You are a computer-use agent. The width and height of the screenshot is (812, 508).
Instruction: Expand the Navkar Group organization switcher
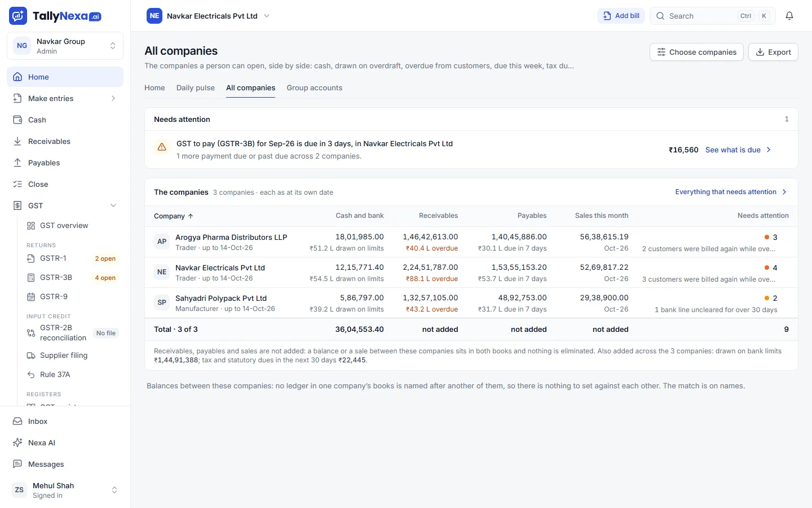[x=65, y=46]
